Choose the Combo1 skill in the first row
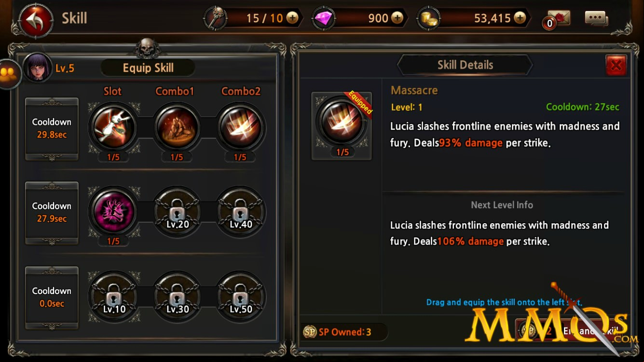The height and width of the screenshot is (362, 644). (x=177, y=127)
